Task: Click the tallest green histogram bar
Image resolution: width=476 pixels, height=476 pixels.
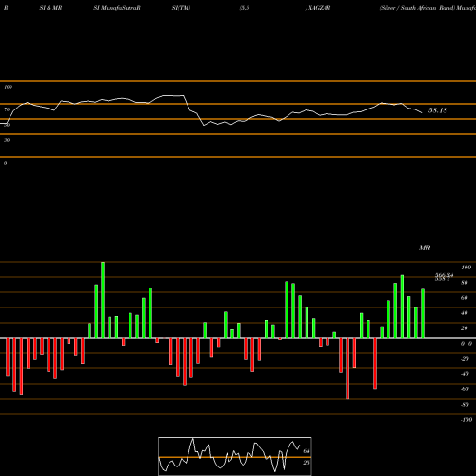Action: (103, 300)
